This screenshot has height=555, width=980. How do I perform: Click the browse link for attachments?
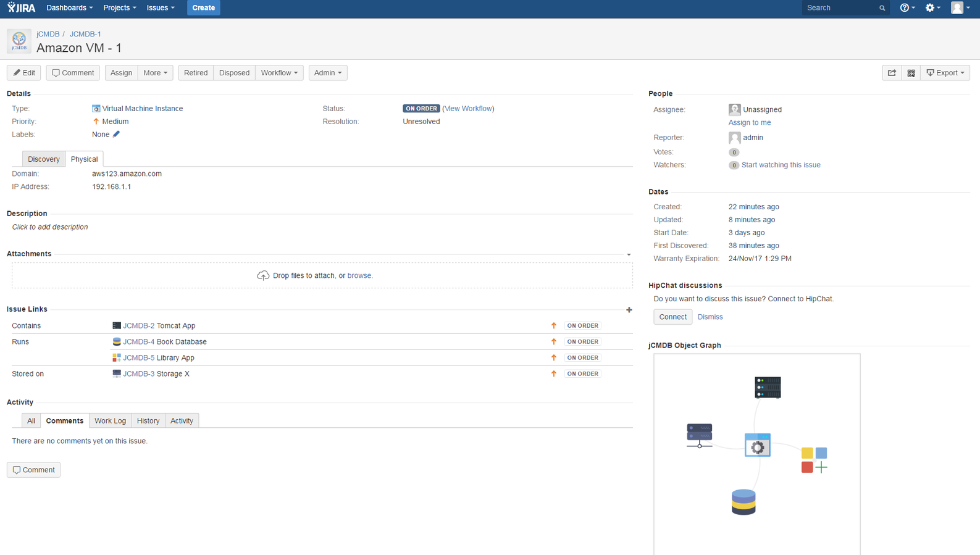359,275
